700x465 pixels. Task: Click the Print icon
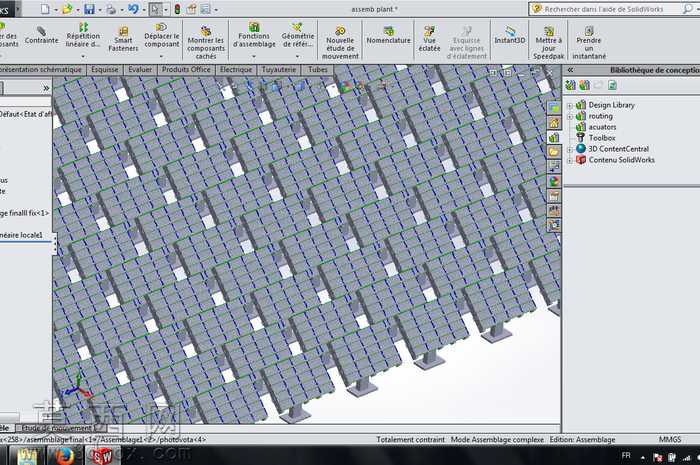click(x=111, y=8)
